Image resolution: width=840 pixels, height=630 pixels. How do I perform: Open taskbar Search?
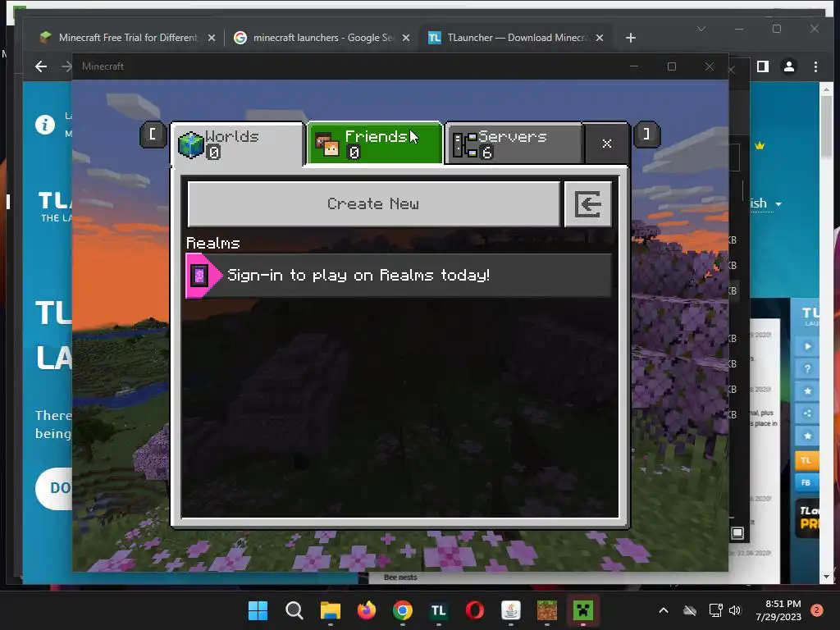coord(294,610)
